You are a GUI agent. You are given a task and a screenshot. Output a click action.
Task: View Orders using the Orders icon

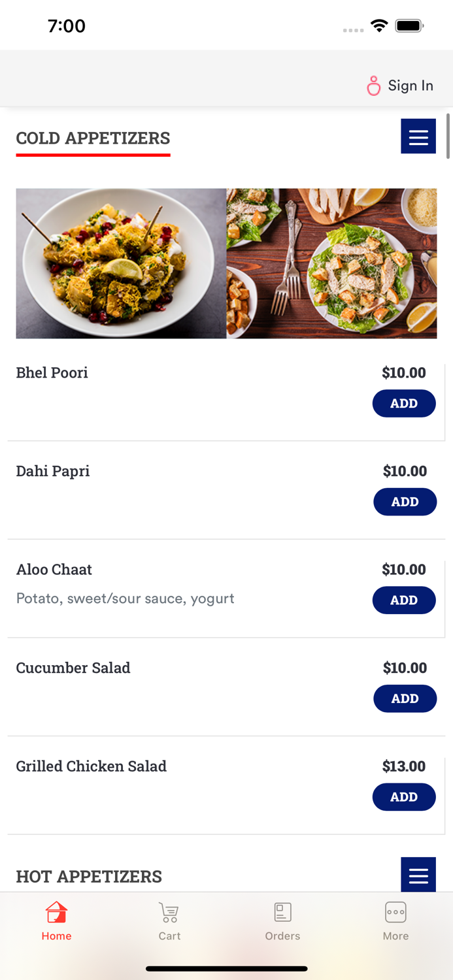(x=282, y=911)
